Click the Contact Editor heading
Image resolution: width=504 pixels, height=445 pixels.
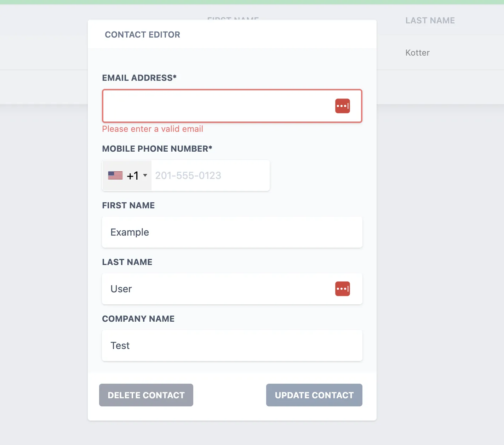(142, 35)
